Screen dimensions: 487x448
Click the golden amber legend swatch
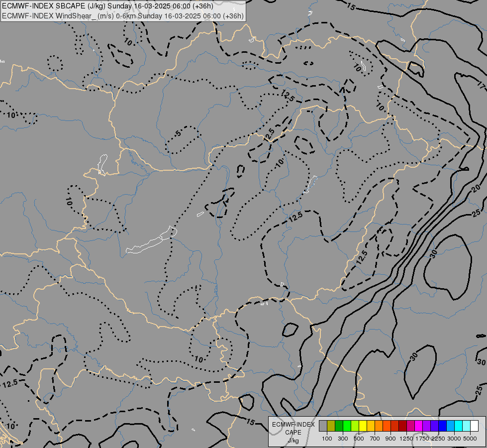click(371, 426)
